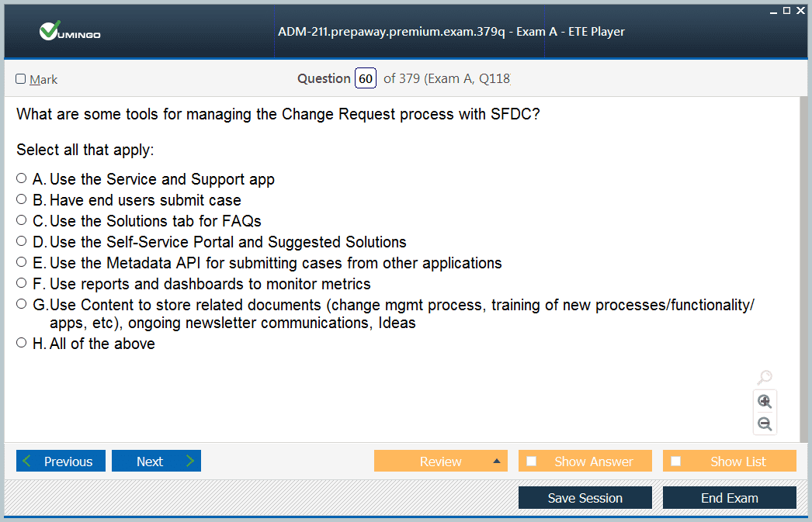Image resolution: width=812 pixels, height=522 pixels.
Task: Click the End Exam button
Action: click(x=730, y=498)
